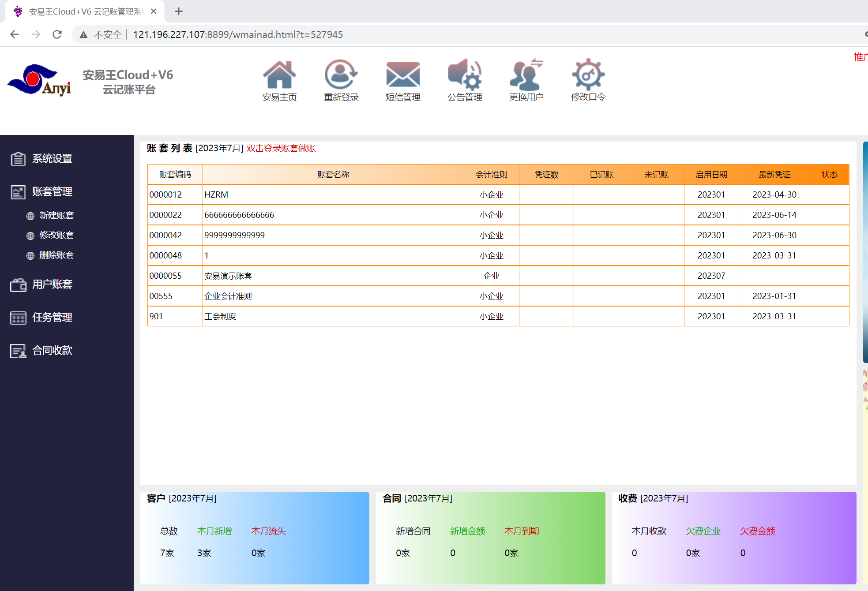
Task: Click the browser address bar URL
Action: [238, 34]
